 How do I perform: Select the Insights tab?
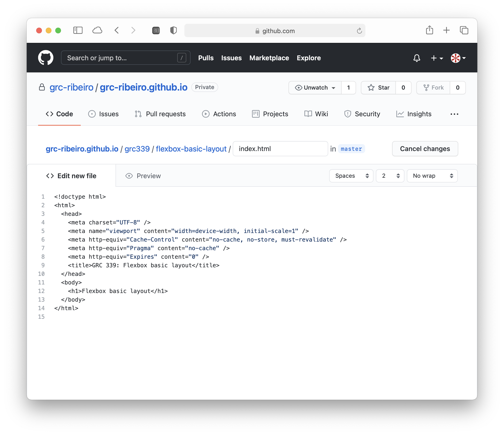(x=414, y=114)
